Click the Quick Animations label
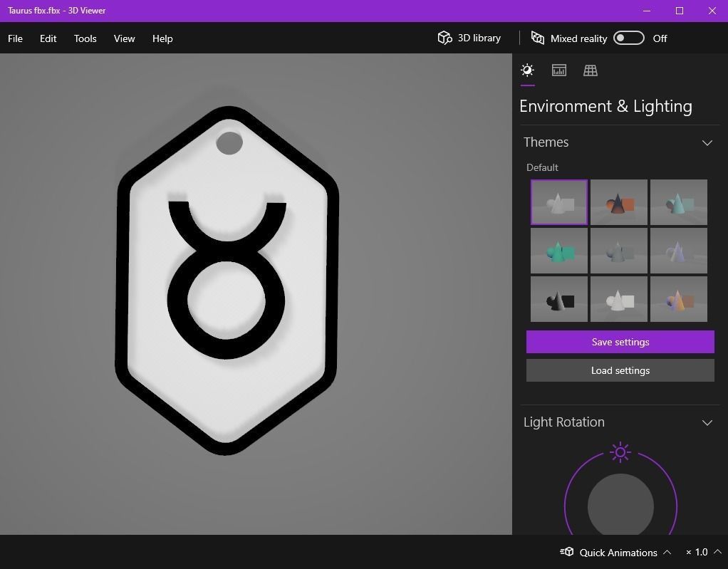Image resolution: width=728 pixels, height=569 pixels. click(618, 553)
